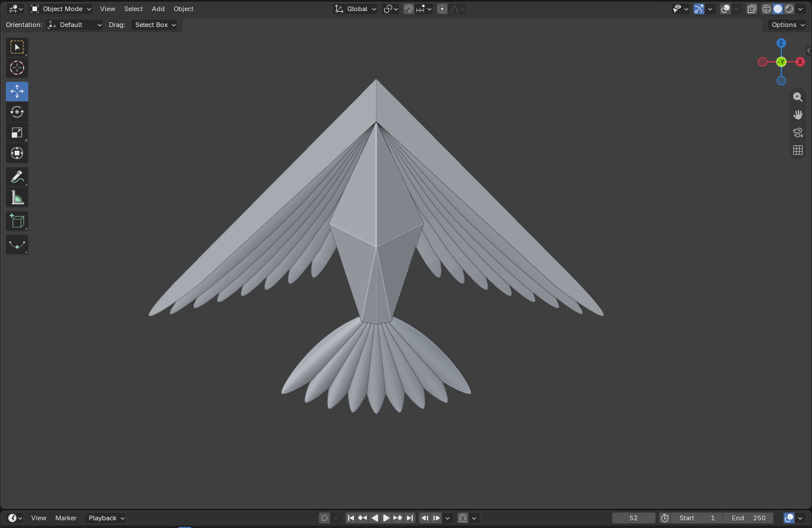
Task: Select the Measure tool
Action: click(17, 198)
